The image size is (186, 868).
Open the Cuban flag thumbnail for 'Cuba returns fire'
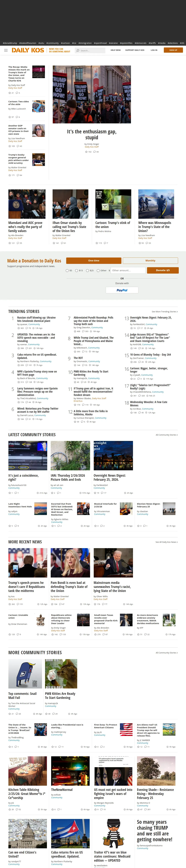(x=70, y=834)
